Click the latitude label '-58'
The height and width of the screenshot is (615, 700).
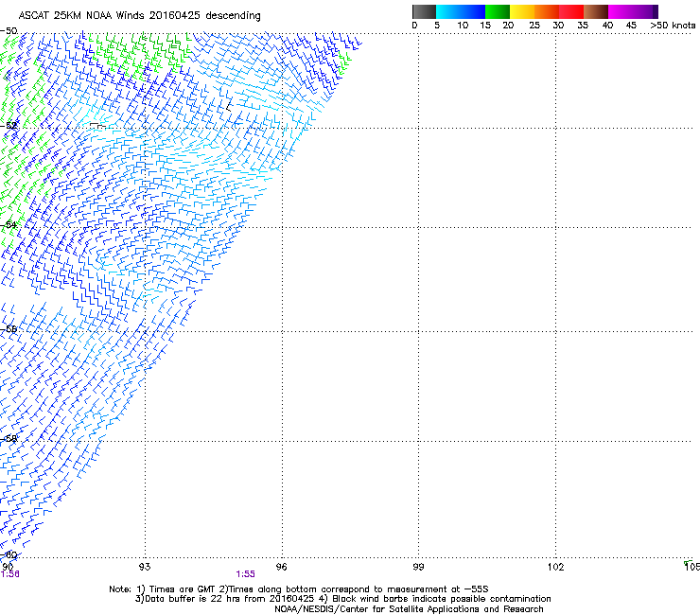(x=9, y=439)
